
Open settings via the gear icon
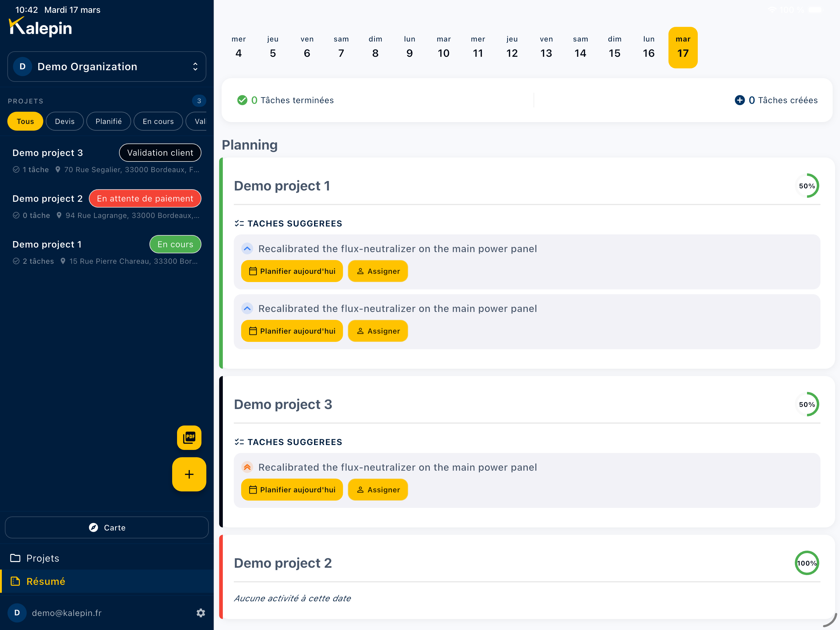pyautogui.click(x=201, y=613)
